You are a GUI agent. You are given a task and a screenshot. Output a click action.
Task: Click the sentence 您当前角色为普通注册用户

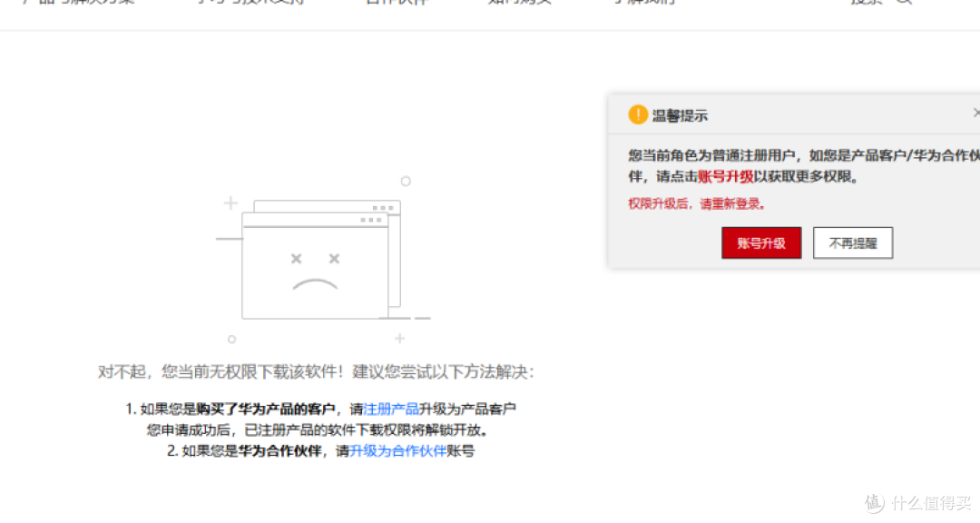coord(711,156)
